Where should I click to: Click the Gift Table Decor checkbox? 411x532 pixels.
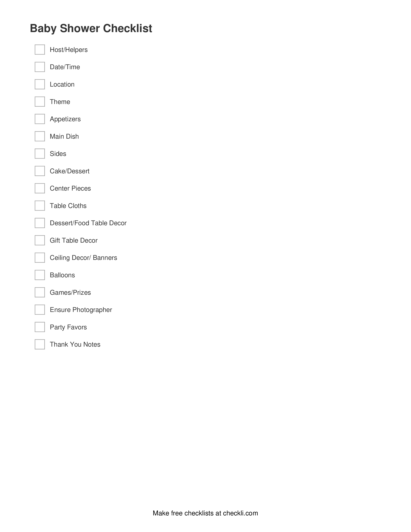[40, 240]
